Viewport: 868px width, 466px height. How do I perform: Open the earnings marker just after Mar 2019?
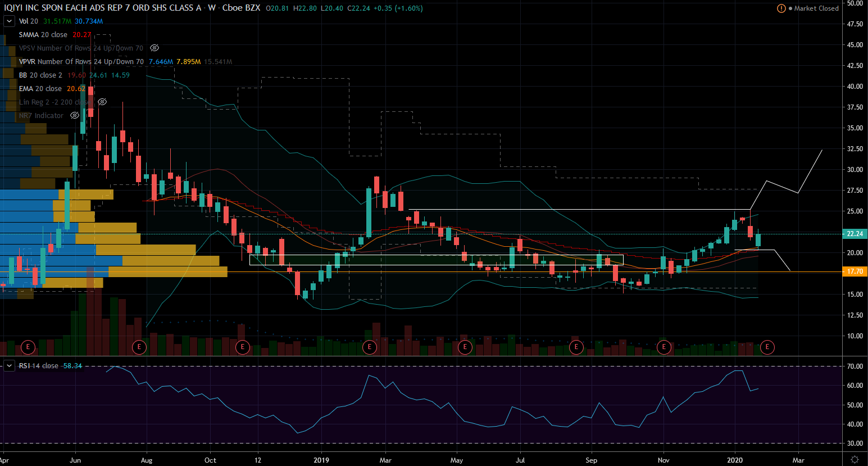coord(369,347)
